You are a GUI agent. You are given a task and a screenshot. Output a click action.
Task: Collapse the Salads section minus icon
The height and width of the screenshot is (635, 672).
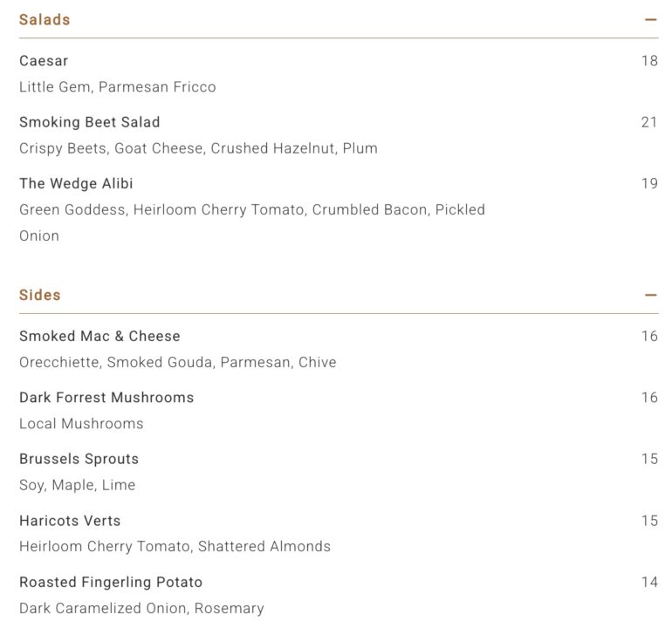[650, 20]
